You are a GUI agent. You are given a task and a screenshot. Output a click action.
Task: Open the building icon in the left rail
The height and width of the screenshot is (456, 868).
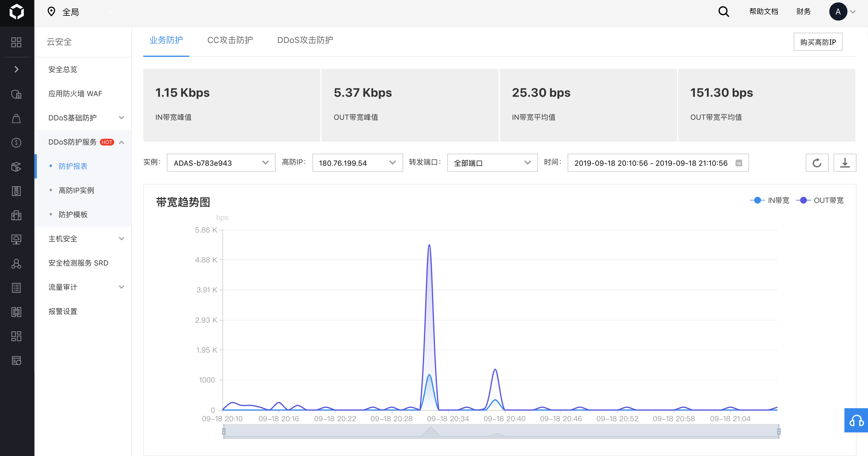click(16, 215)
